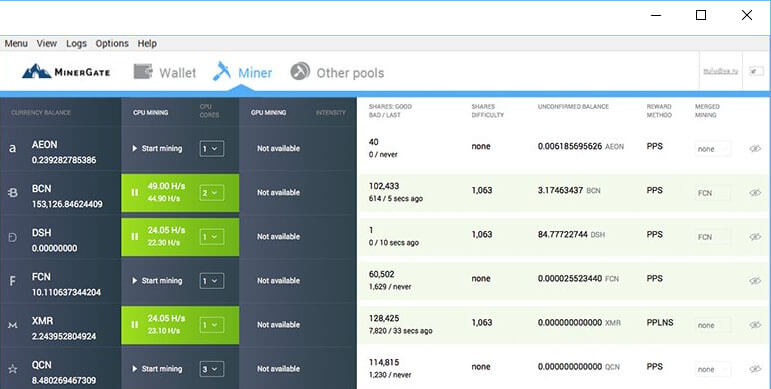
Task: Click the wallet icon beside Wallet
Action: tap(143, 72)
